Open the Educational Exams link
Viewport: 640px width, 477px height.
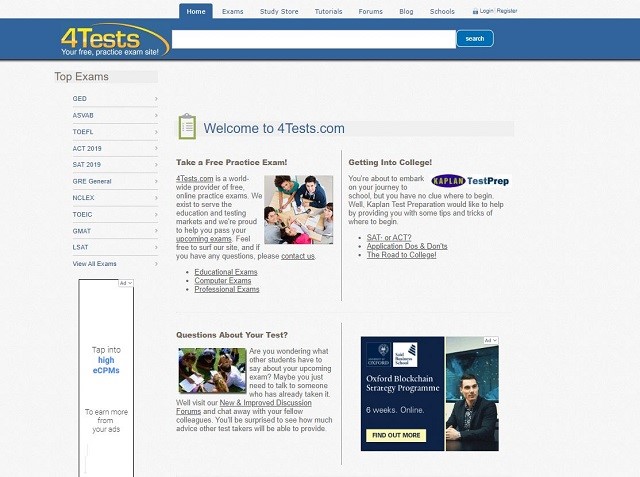pyautogui.click(x=225, y=272)
